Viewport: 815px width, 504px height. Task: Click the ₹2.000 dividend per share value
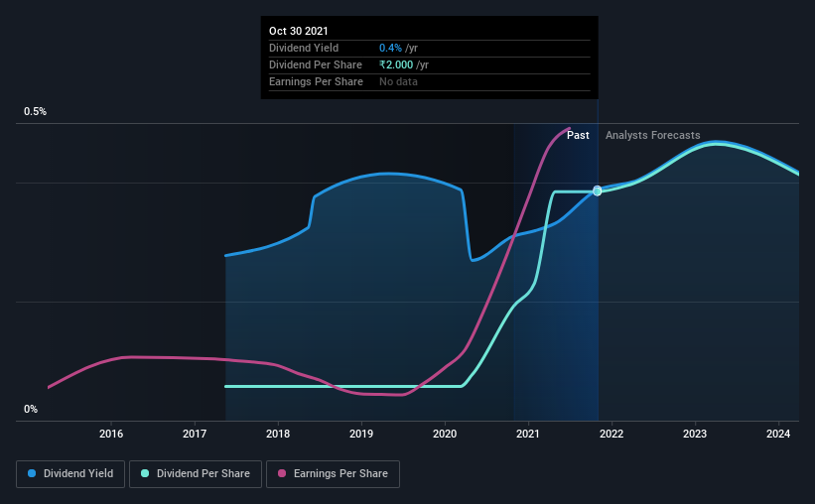point(396,64)
